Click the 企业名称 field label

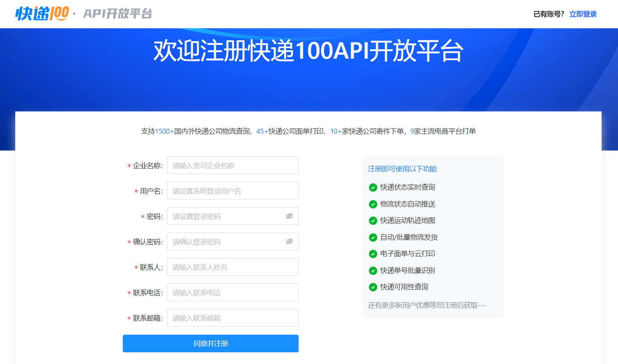tap(148, 166)
